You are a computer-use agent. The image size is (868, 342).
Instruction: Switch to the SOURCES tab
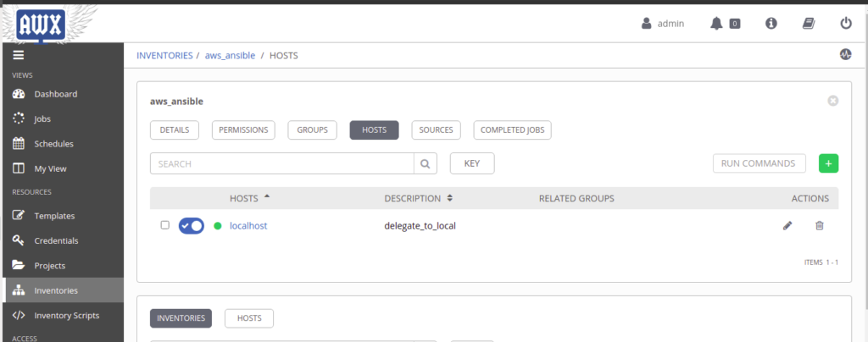click(x=436, y=130)
